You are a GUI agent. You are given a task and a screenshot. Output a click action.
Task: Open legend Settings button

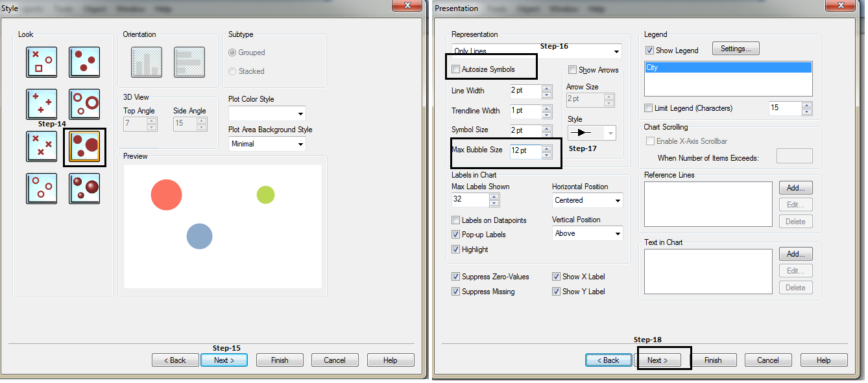pos(736,49)
